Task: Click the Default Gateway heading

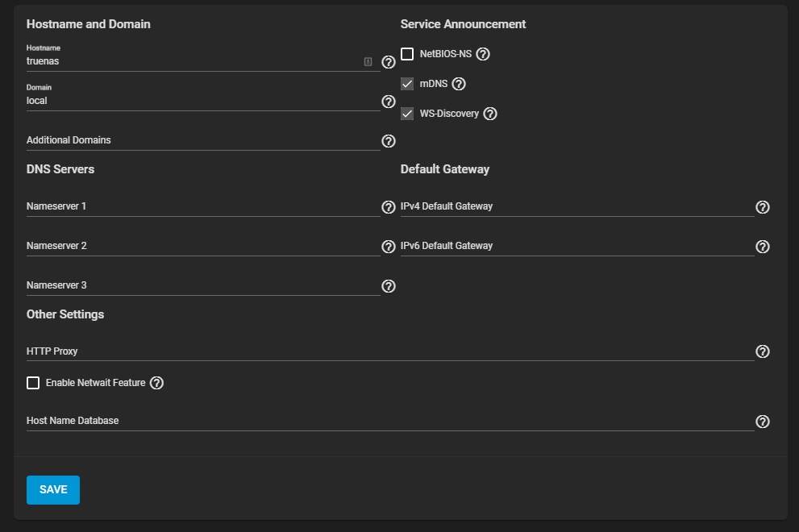Action: click(x=444, y=169)
